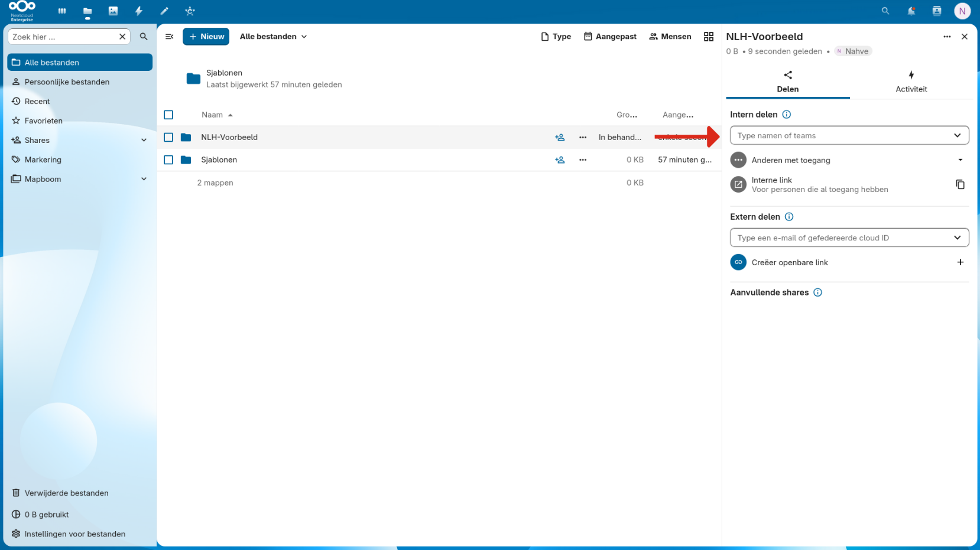The width and height of the screenshot is (980, 550).
Task: Open the Activity lightning icon in top bar
Action: pos(139,11)
